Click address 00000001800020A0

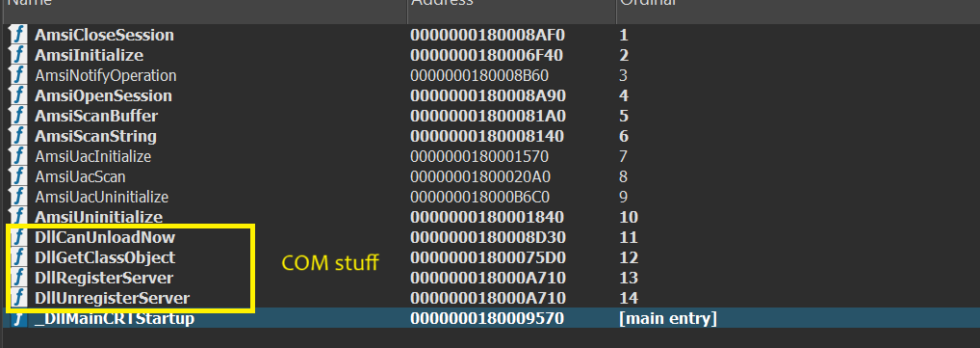tap(480, 176)
